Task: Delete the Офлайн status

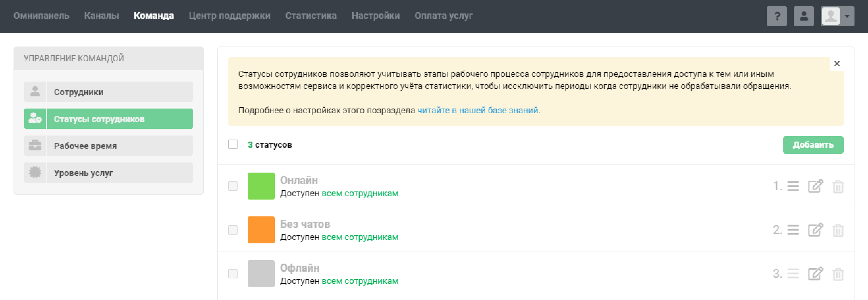Action: [x=838, y=274]
